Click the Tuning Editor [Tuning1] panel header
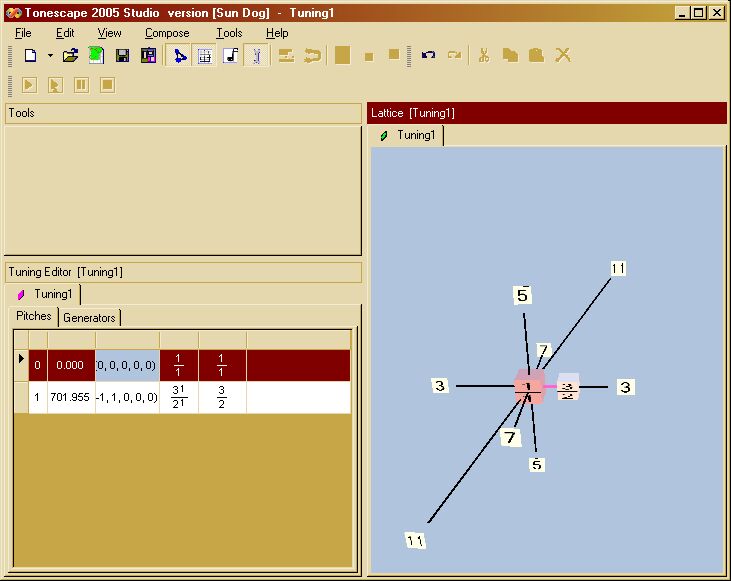Viewport: 731px width, 581px height. (x=183, y=272)
